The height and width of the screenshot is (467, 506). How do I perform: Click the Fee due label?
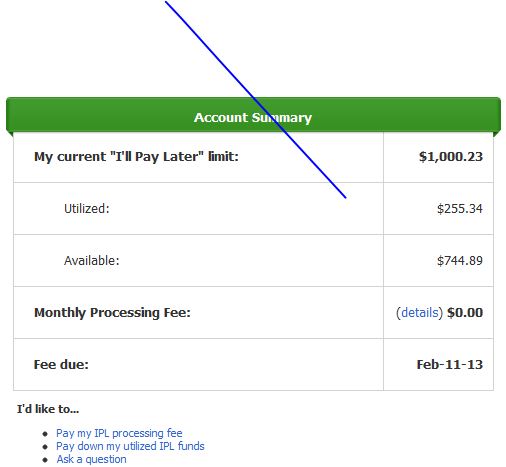[61, 365]
